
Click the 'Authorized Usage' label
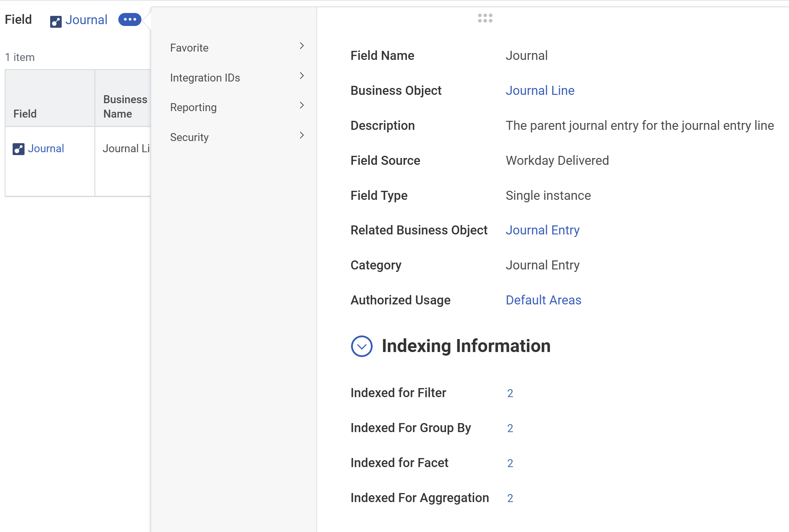pyautogui.click(x=400, y=300)
